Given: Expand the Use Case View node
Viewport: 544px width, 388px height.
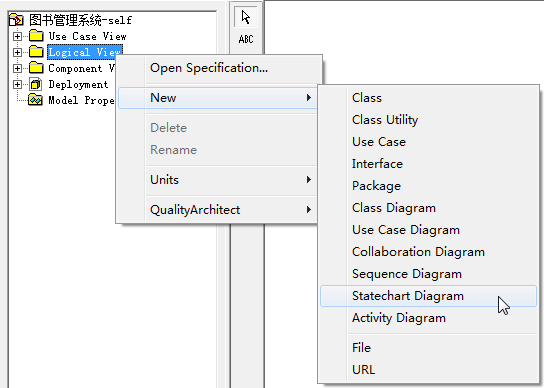Looking at the screenshot, I should [17, 36].
